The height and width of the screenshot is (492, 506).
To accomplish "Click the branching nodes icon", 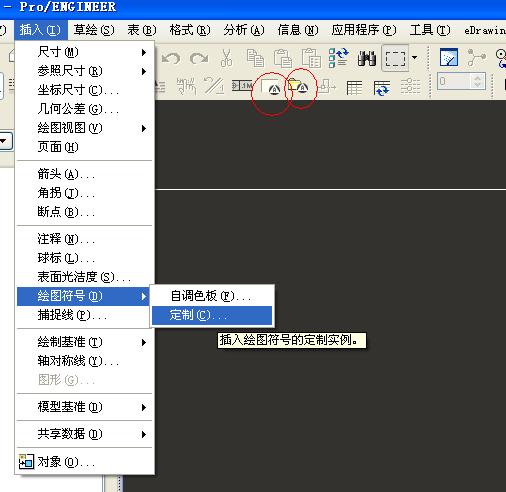I will [477, 57].
